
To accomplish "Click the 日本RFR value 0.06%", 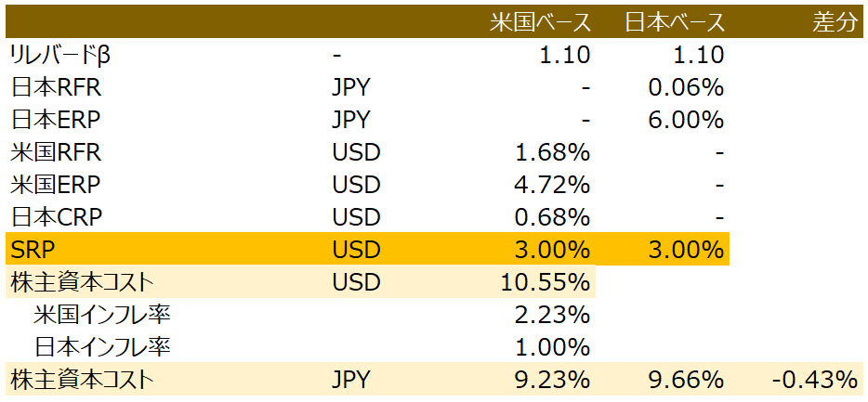I will pos(686,87).
